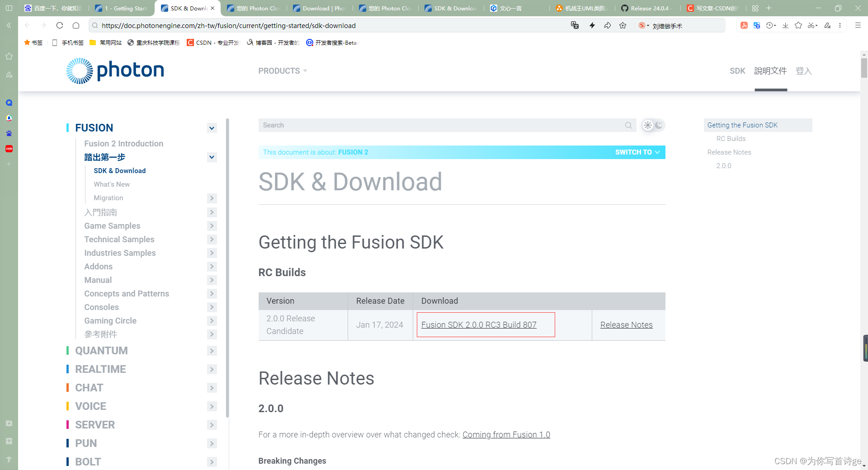The width and height of the screenshot is (868, 470).
Task: Open the 手机书签 bookmark item
Action: (x=68, y=42)
